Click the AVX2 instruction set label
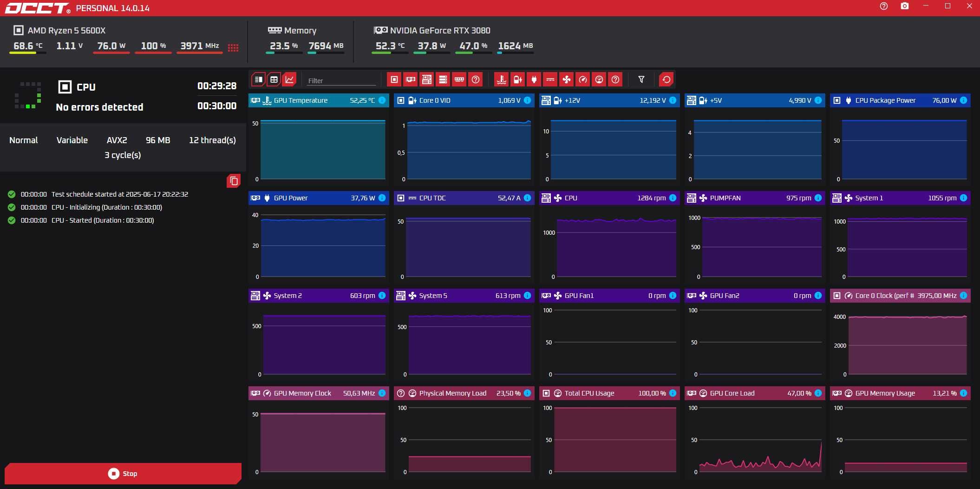Image resolution: width=980 pixels, height=489 pixels. 117,140
